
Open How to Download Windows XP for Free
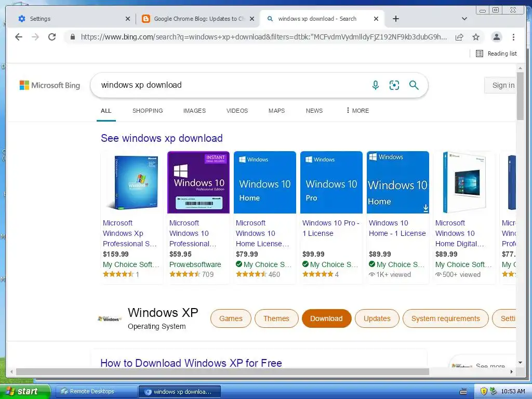(x=191, y=363)
